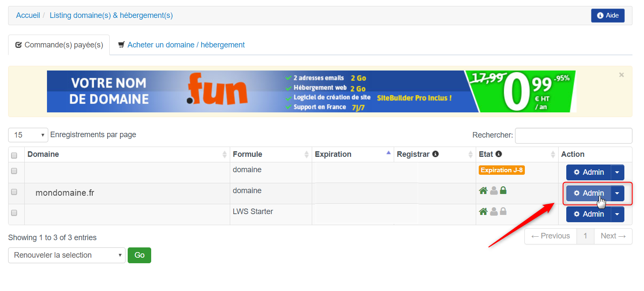
Task: Check the mondomaine.fr row checkbox
Action: pos(14,192)
